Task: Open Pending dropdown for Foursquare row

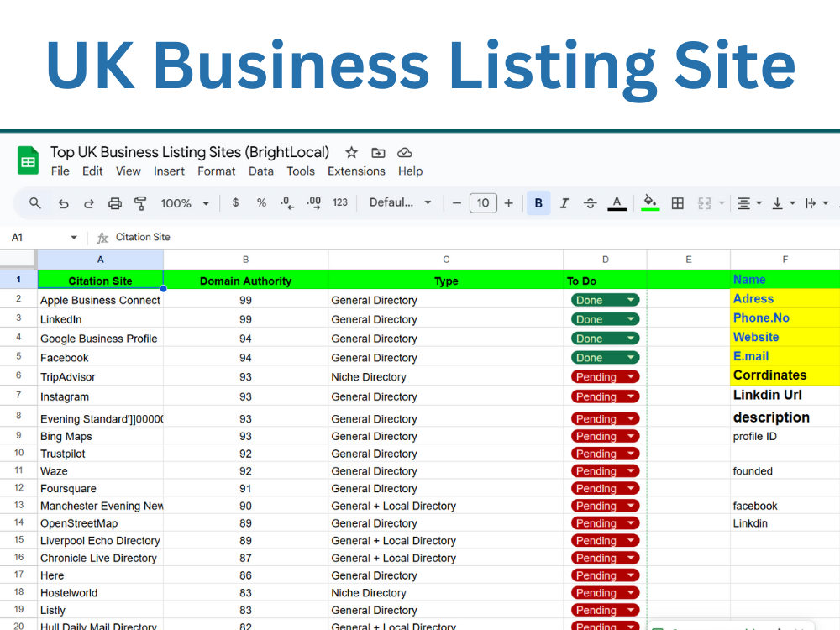Action: coord(606,489)
